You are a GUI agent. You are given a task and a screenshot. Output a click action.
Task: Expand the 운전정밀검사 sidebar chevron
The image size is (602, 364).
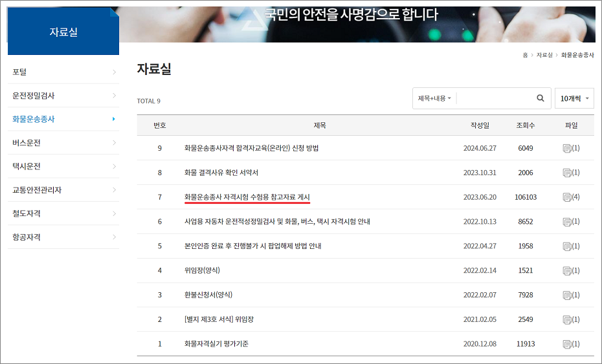114,95
